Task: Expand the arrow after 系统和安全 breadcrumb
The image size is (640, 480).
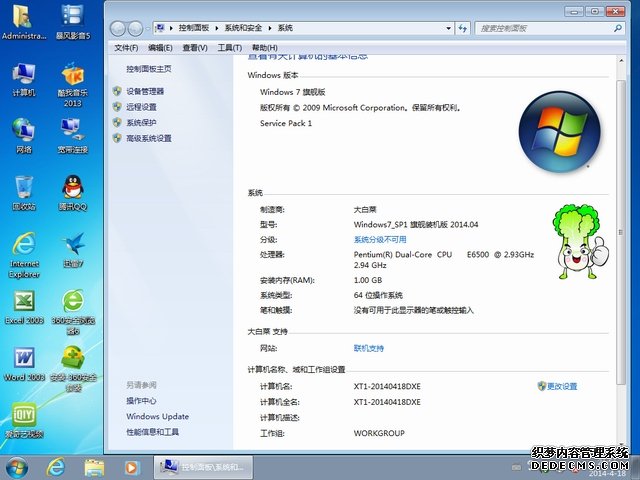Action: tap(270, 28)
